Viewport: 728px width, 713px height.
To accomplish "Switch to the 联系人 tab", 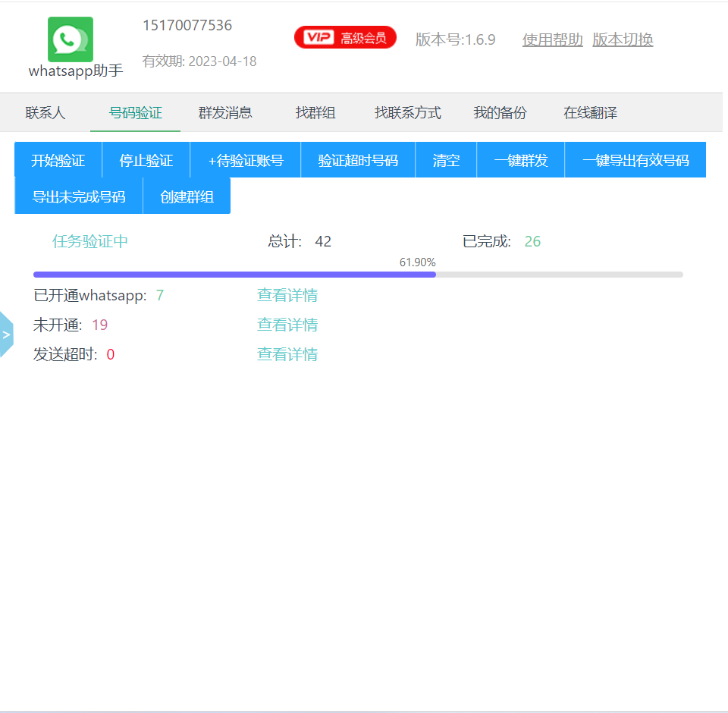I will click(x=45, y=113).
